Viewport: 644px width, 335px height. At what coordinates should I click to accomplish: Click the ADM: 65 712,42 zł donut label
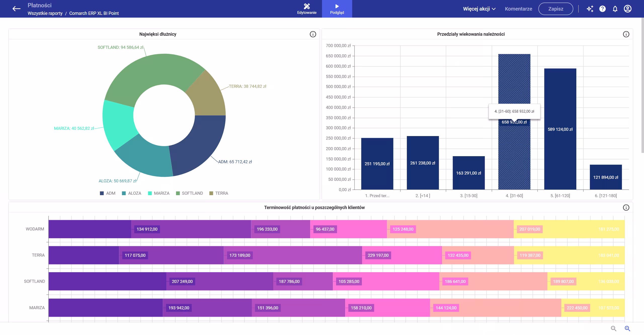click(x=235, y=162)
